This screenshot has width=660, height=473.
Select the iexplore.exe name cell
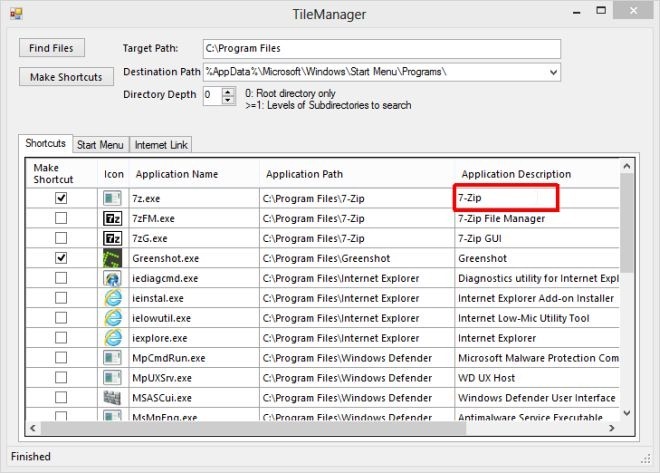(x=194, y=338)
